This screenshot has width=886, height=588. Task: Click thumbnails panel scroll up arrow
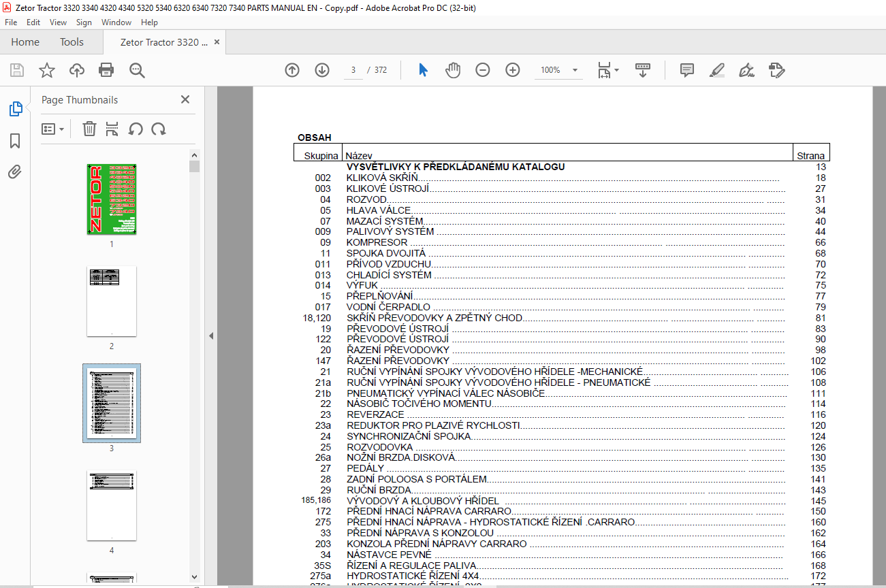[195, 154]
